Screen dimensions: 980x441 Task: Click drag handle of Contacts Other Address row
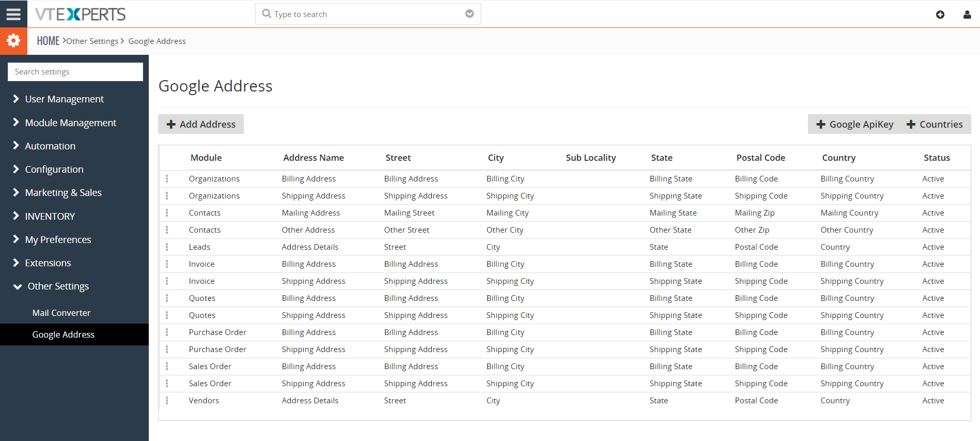click(167, 230)
